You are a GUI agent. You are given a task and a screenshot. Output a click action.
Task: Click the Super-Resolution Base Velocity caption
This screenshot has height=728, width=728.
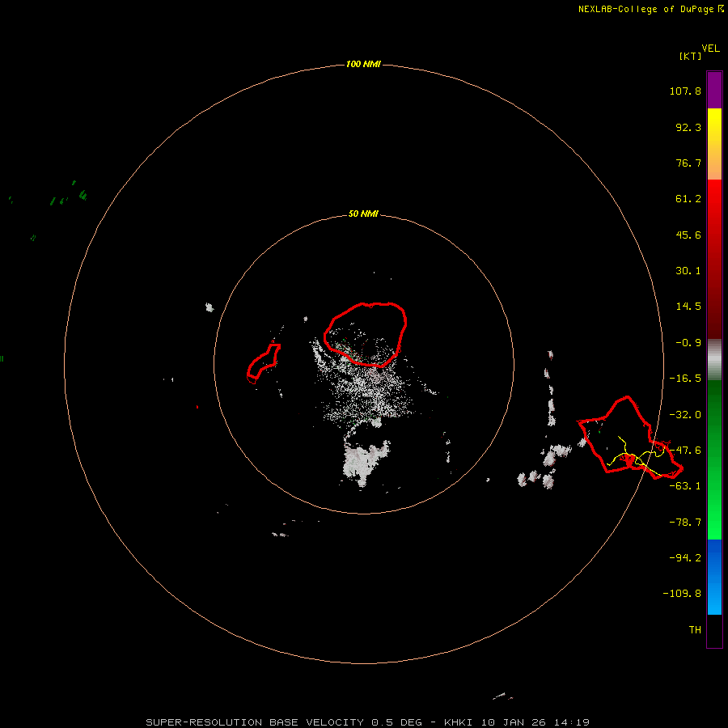click(x=368, y=722)
